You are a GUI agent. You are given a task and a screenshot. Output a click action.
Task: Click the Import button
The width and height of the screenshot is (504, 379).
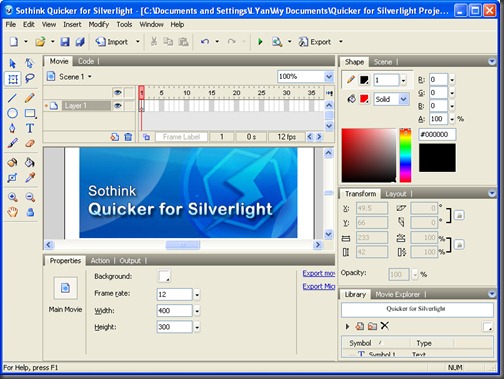point(112,42)
